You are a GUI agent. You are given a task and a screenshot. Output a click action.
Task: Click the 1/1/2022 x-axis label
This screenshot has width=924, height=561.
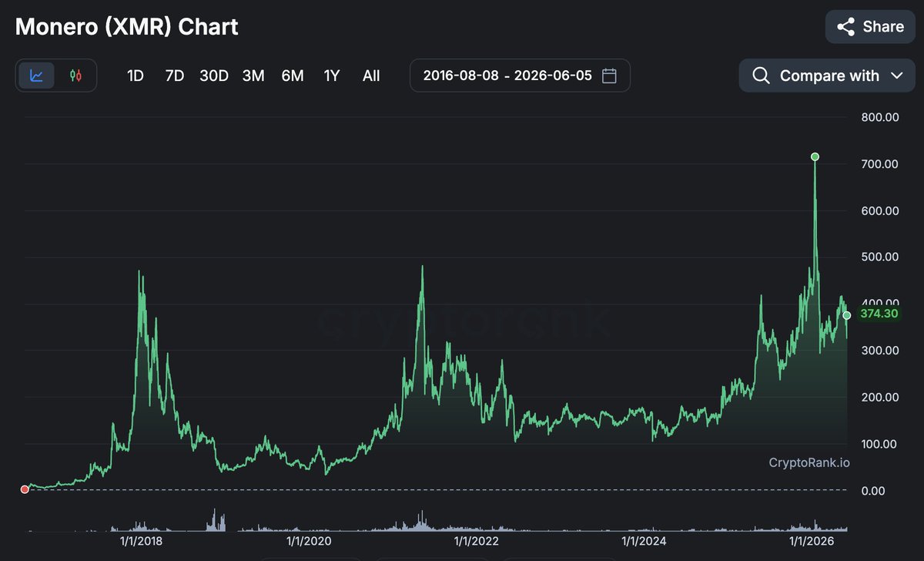click(476, 542)
